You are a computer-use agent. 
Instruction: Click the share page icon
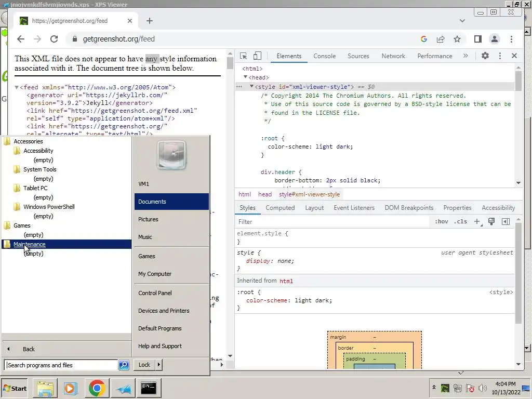point(441,39)
